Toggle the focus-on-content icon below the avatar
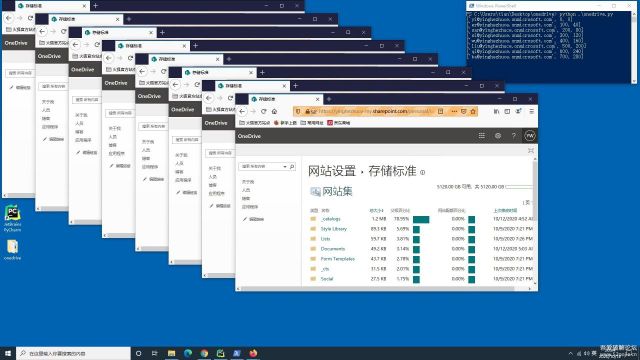 point(531,151)
